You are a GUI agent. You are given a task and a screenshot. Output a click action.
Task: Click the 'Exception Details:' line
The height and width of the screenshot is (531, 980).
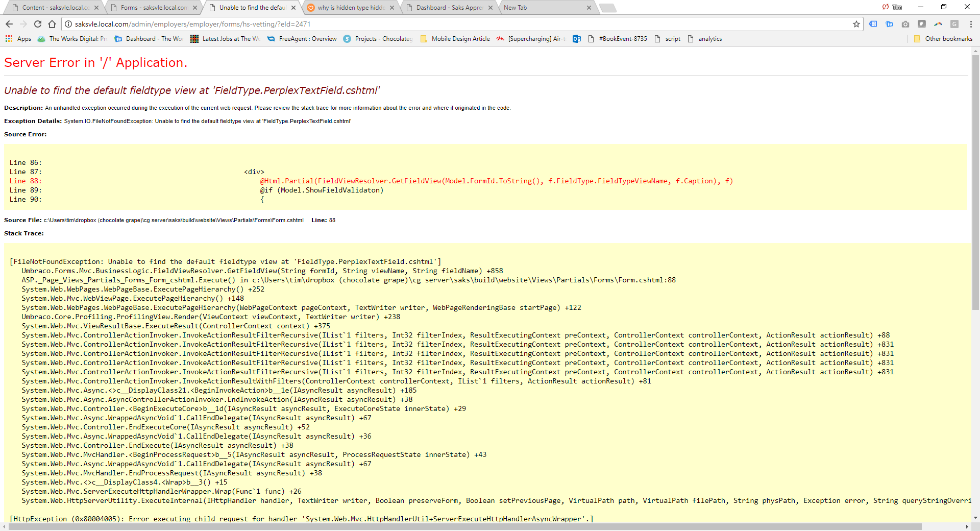pyautogui.click(x=178, y=121)
